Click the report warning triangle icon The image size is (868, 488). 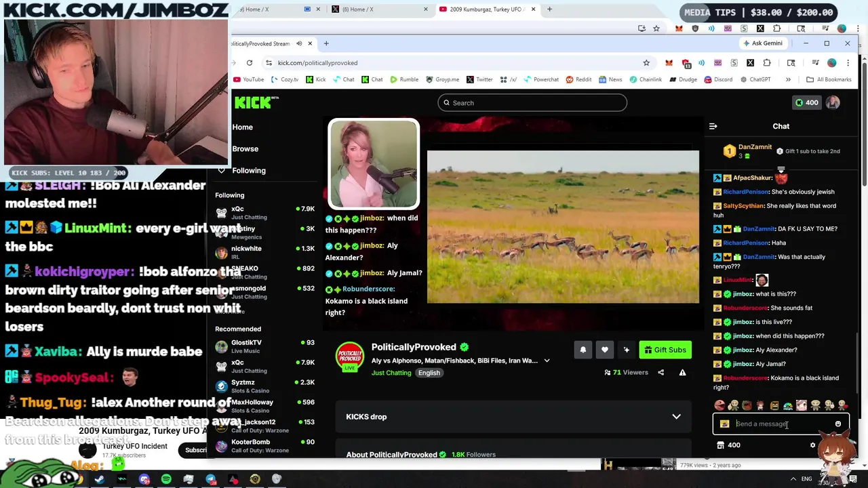click(682, 372)
